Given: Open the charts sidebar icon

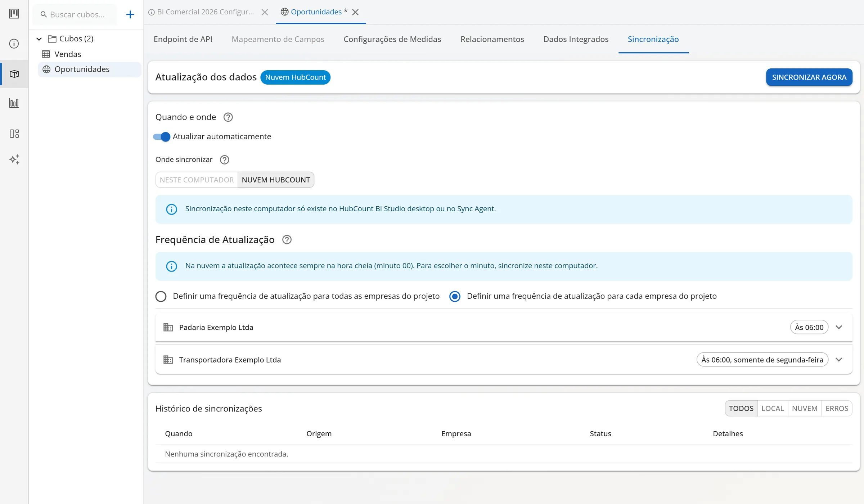Looking at the screenshot, I should 14,103.
